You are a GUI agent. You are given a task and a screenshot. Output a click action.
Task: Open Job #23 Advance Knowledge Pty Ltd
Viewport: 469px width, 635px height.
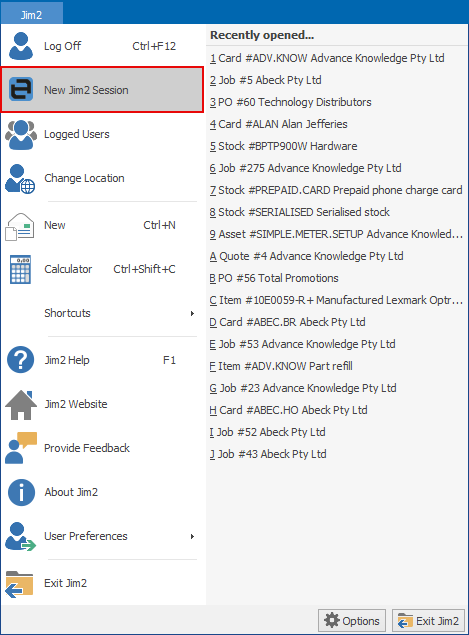[303, 388]
